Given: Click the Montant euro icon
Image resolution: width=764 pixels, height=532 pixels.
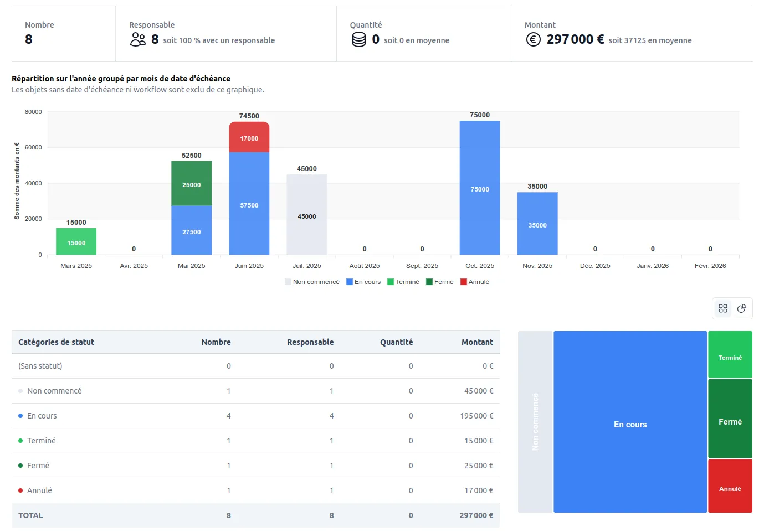Looking at the screenshot, I should coord(532,39).
